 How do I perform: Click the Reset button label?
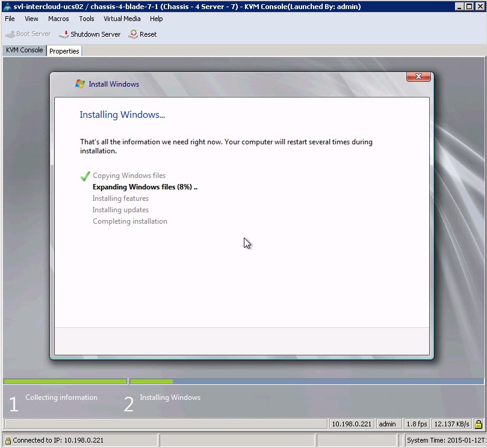pos(148,34)
